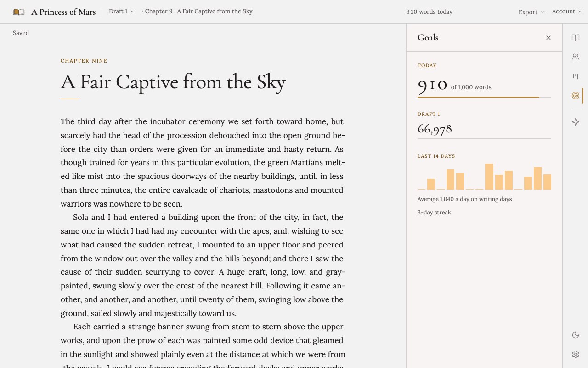Open the Account dropdown menu
588x368 pixels.
point(567,11)
